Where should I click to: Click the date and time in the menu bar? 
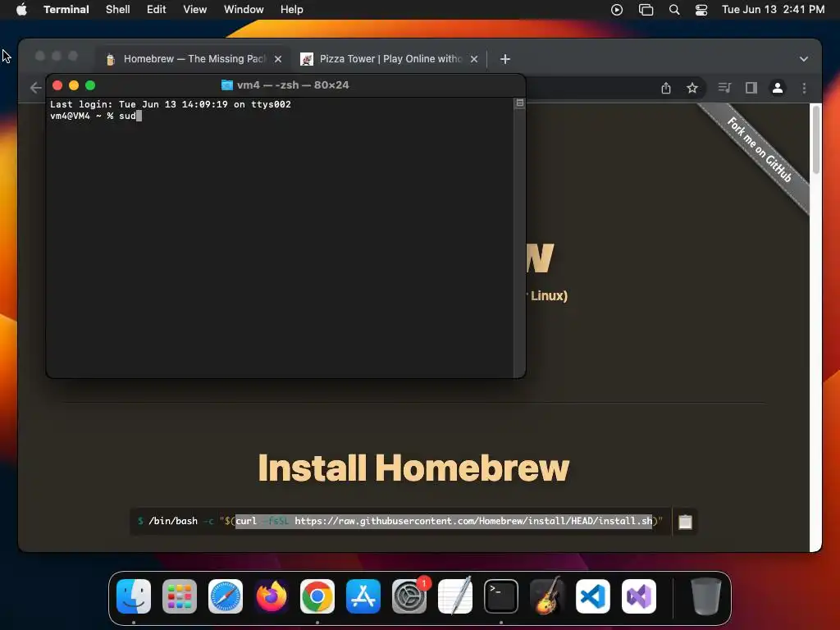(773, 10)
